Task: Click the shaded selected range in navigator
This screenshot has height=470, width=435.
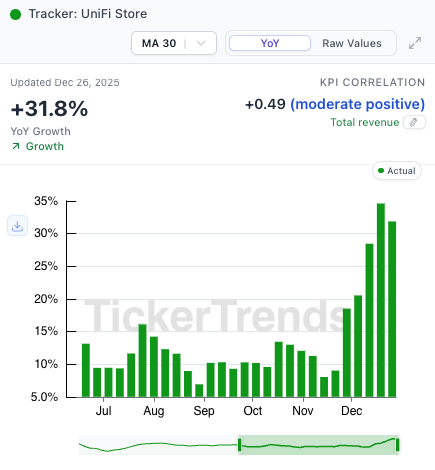Action: [318, 445]
